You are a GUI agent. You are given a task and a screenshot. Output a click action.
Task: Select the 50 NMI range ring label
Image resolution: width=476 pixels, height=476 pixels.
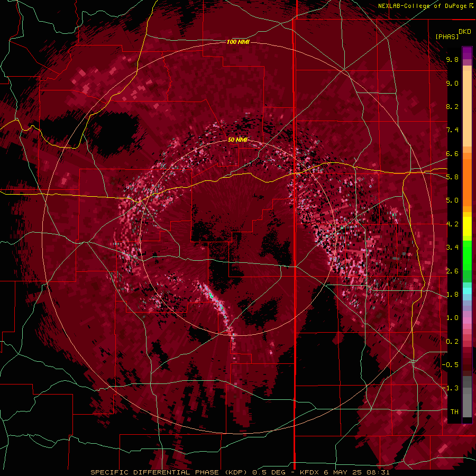click(x=237, y=140)
